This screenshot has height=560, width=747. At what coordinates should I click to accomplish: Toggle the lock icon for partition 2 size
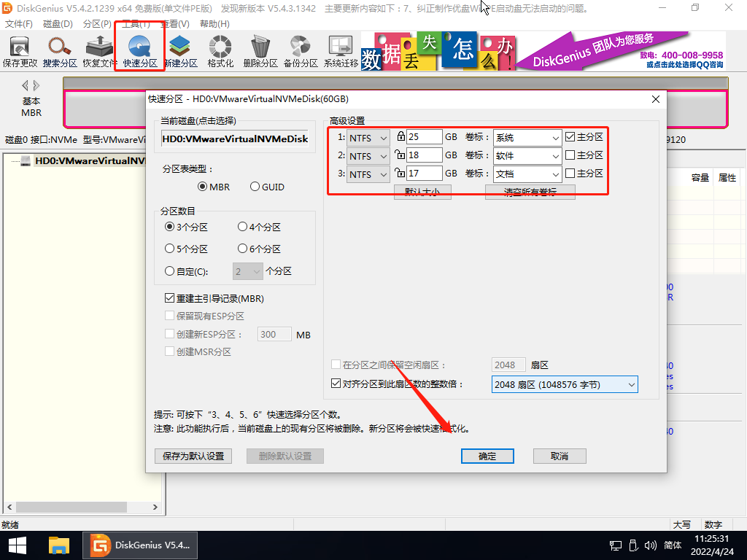(x=400, y=155)
